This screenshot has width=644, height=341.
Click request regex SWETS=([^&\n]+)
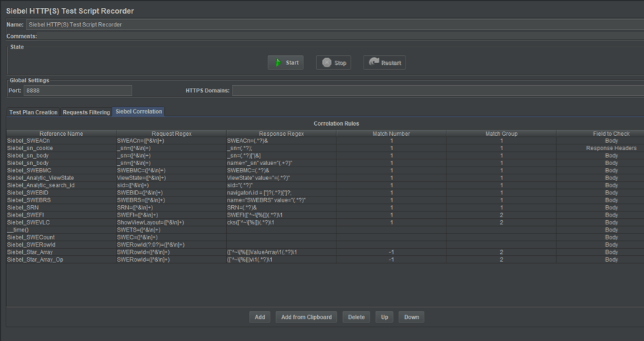(171, 229)
